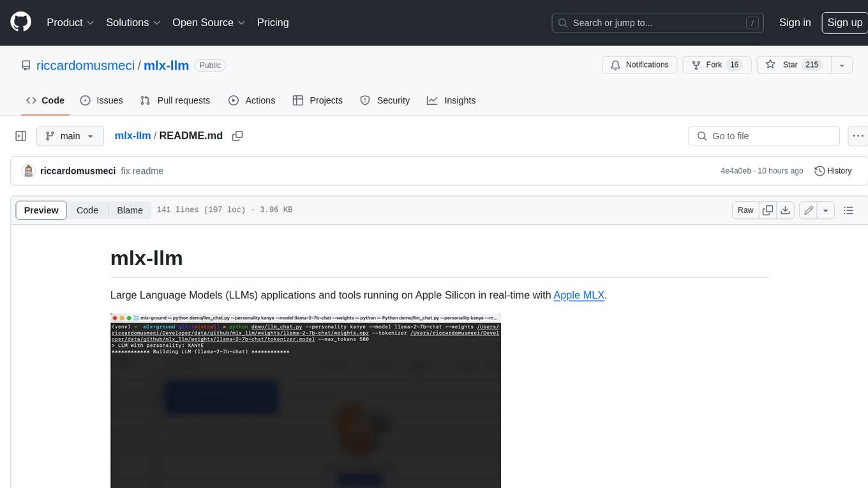This screenshot has height=488, width=868.
Task: View the file History
Action: point(833,171)
